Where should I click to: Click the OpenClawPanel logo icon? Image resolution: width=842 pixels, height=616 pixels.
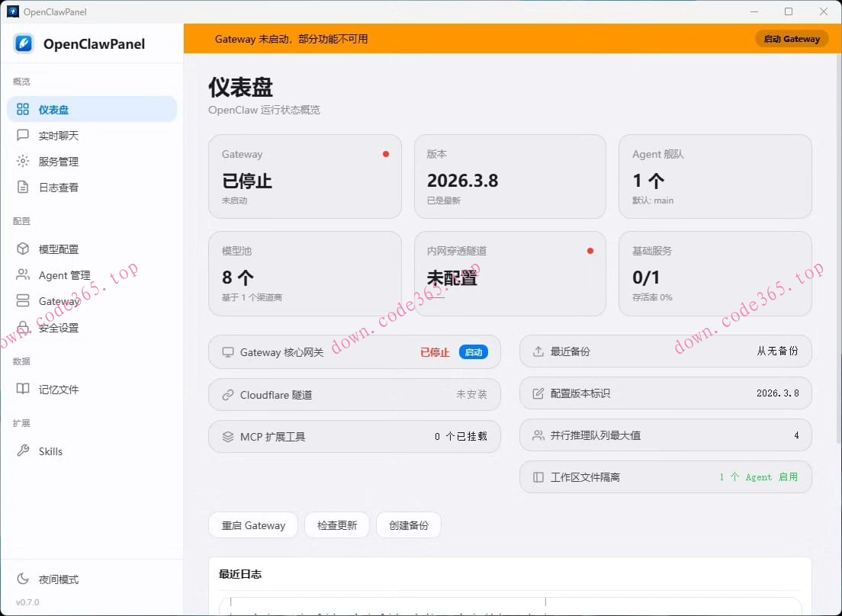[23, 43]
